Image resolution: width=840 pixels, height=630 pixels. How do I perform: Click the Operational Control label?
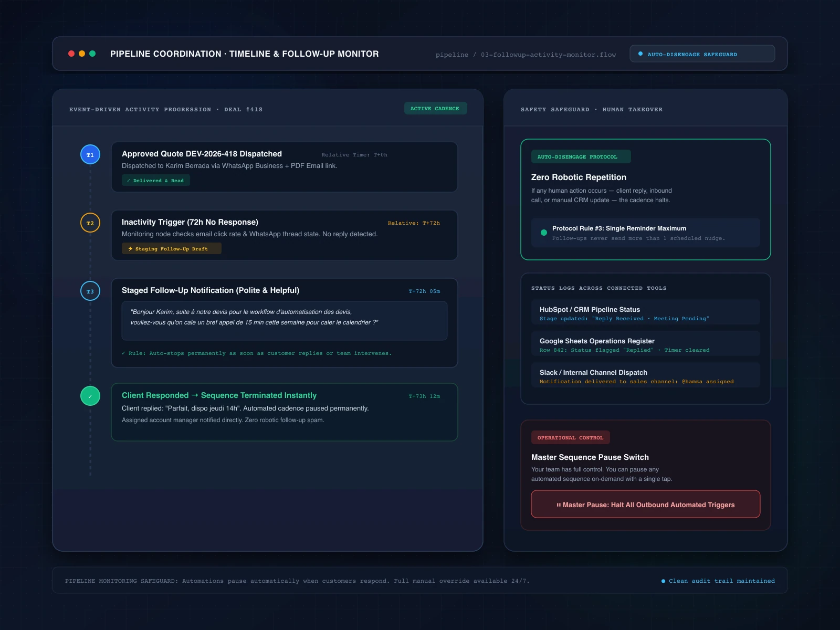(x=571, y=437)
